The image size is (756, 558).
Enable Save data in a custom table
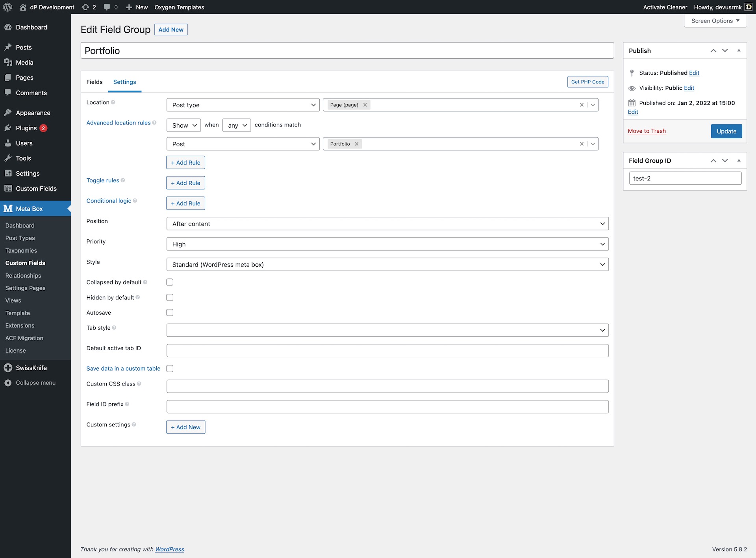[170, 369]
